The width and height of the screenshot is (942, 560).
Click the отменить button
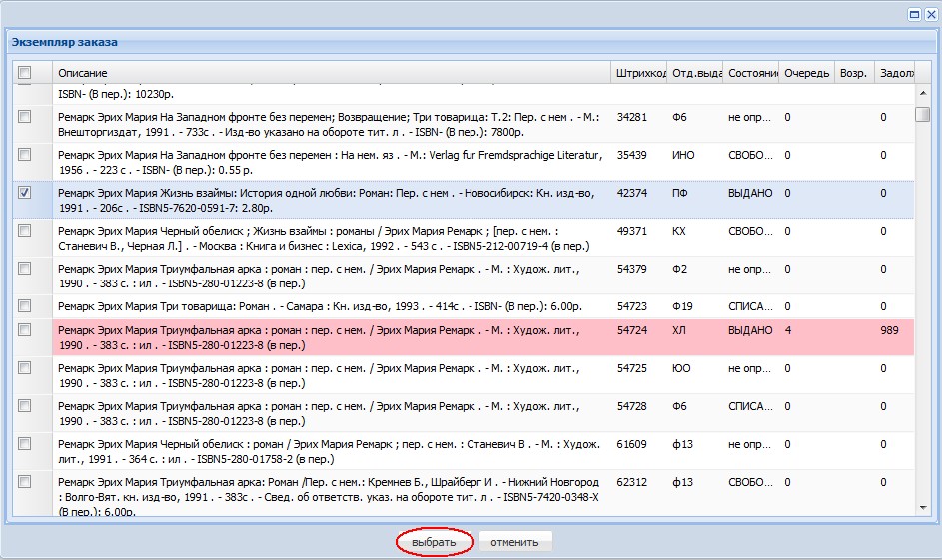click(x=514, y=542)
